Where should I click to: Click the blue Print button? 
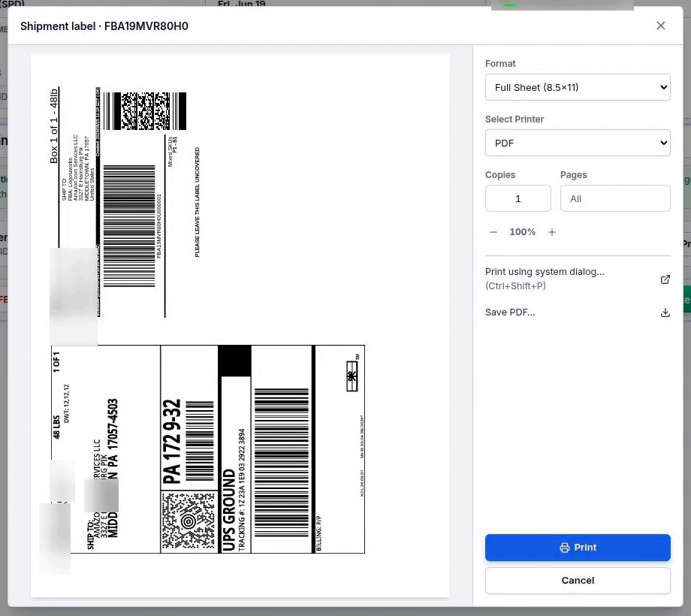[578, 547]
